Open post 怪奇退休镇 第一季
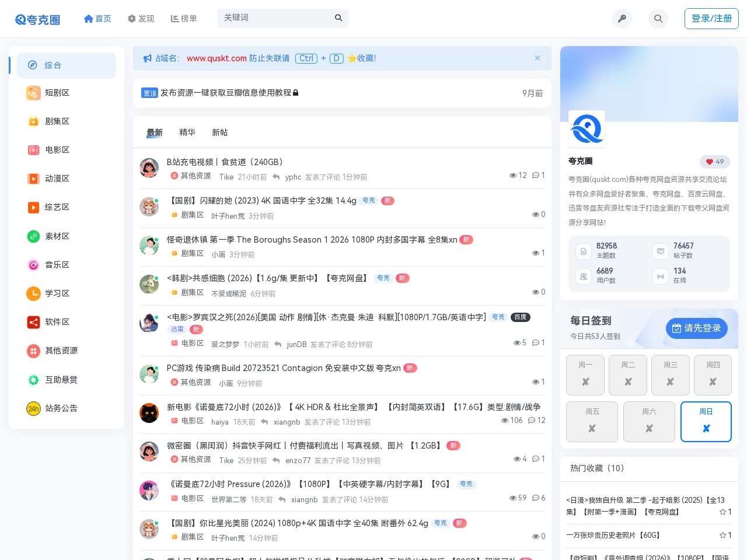747x560 pixels. [x=312, y=240]
